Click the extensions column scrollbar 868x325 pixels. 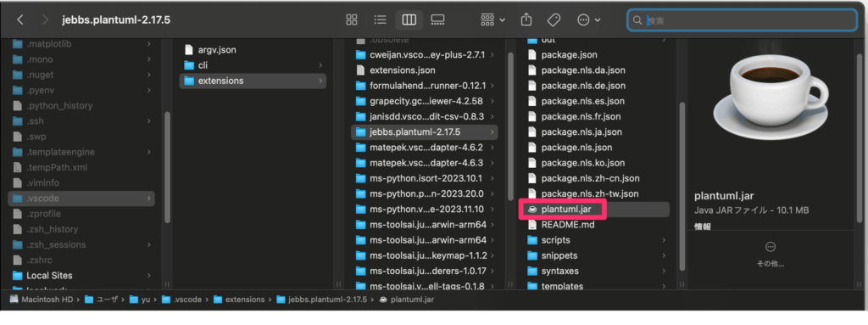click(x=510, y=126)
